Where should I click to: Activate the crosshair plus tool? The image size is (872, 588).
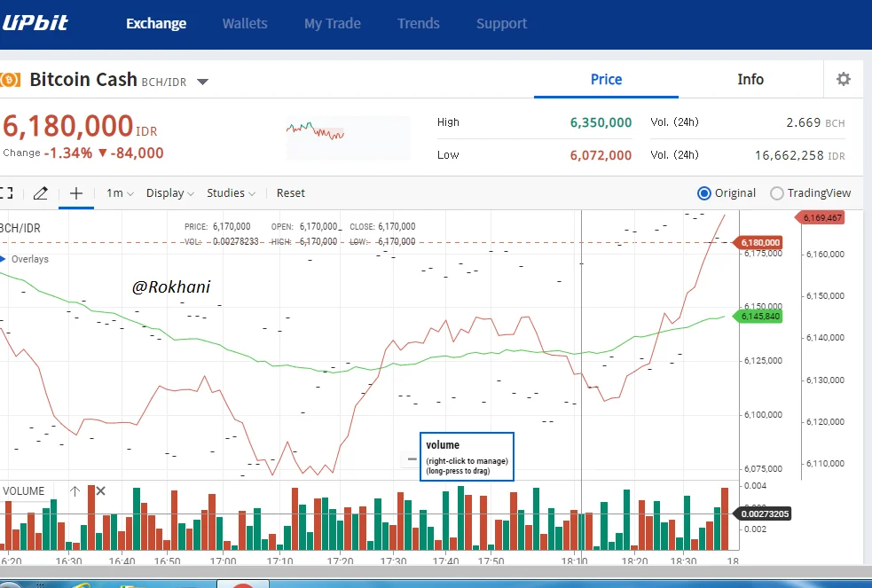pos(76,192)
